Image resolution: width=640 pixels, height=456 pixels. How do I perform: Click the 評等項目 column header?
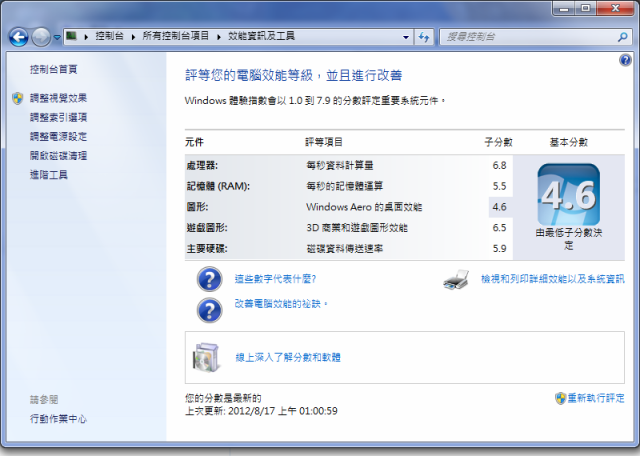click(324, 142)
